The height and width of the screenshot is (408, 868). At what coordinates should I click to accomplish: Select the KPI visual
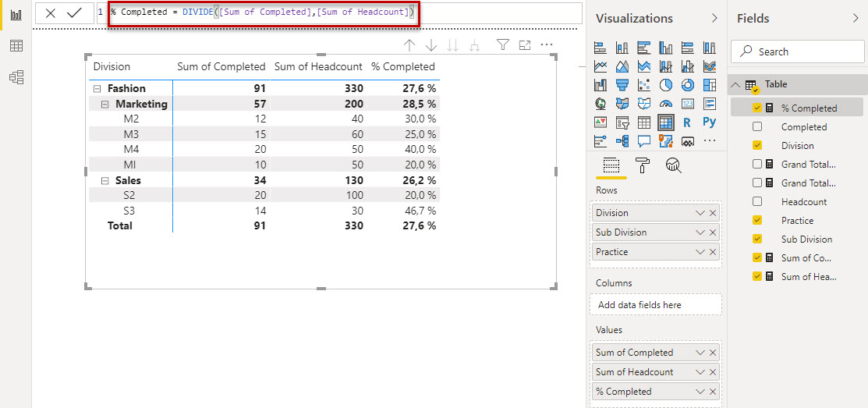point(600,122)
